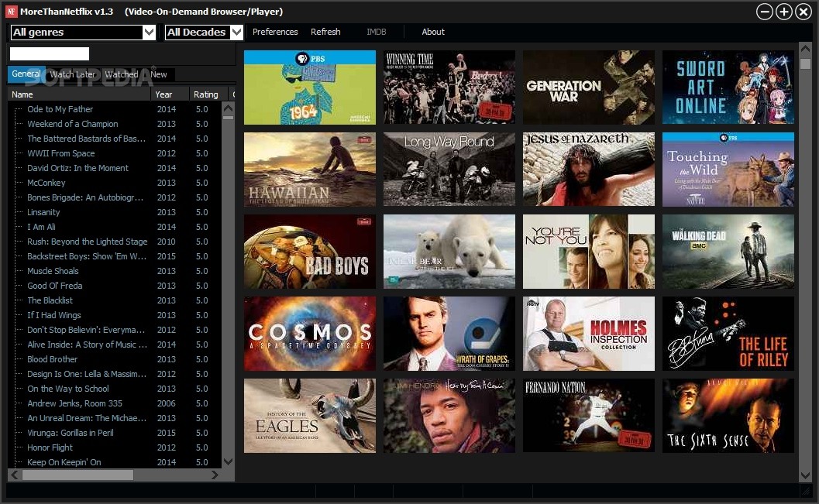819x504 pixels.
Task: Click the MoreThanNetflix app icon in title bar
Action: click(11, 12)
